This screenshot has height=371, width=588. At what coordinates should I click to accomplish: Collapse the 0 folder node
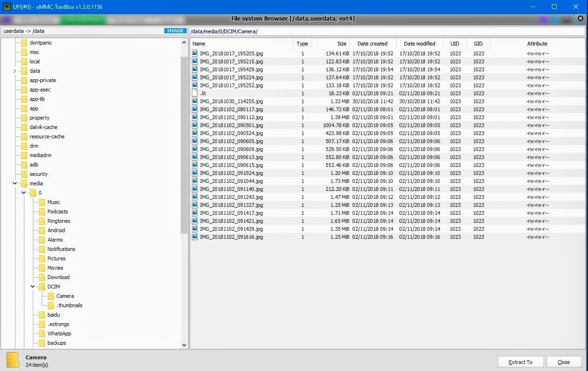click(23, 193)
